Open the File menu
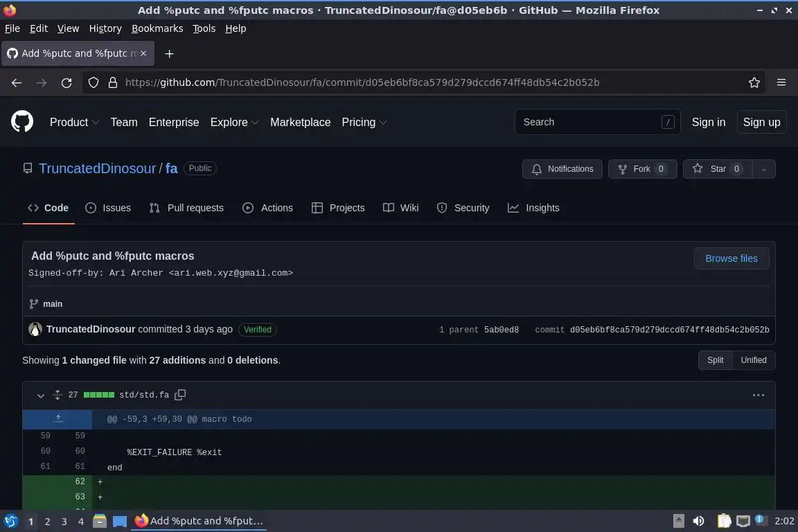The width and height of the screenshot is (798, 532). [x=12, y=28]
